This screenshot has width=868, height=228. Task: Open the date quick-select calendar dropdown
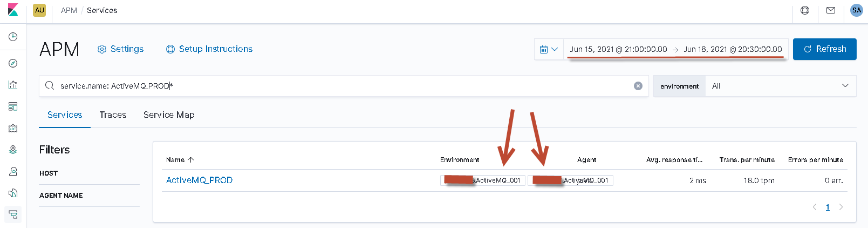pos(549,49)
